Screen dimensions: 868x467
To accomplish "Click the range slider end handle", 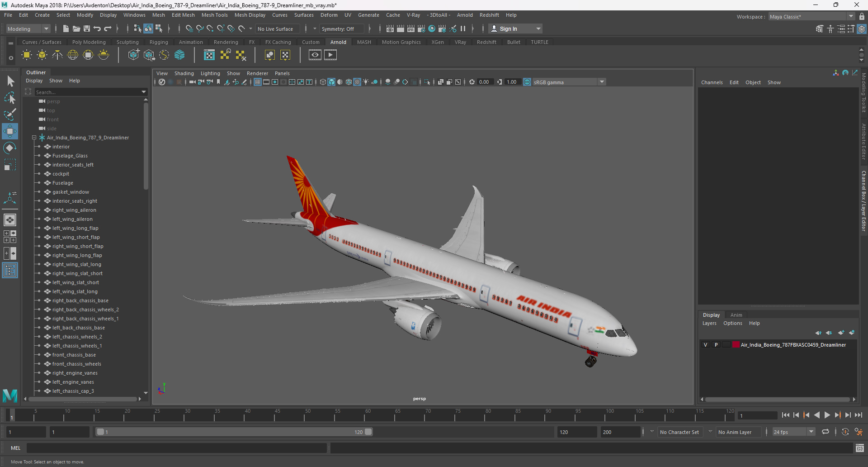I will point(368,432).
